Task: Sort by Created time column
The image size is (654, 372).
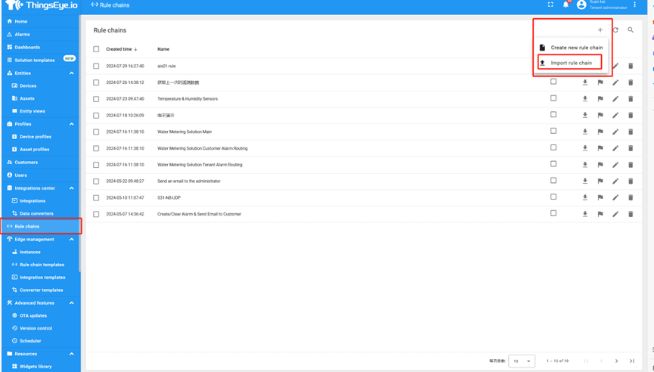Action: coord(121,49)
